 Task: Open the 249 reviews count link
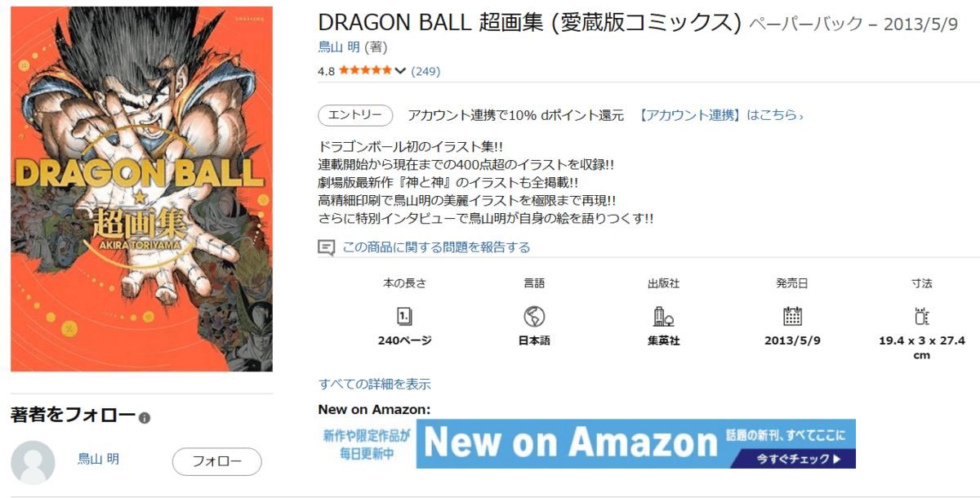coord(425,71)
